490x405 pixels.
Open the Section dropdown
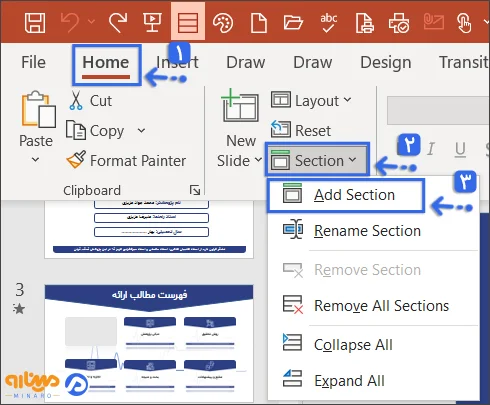tap(317, 160)
